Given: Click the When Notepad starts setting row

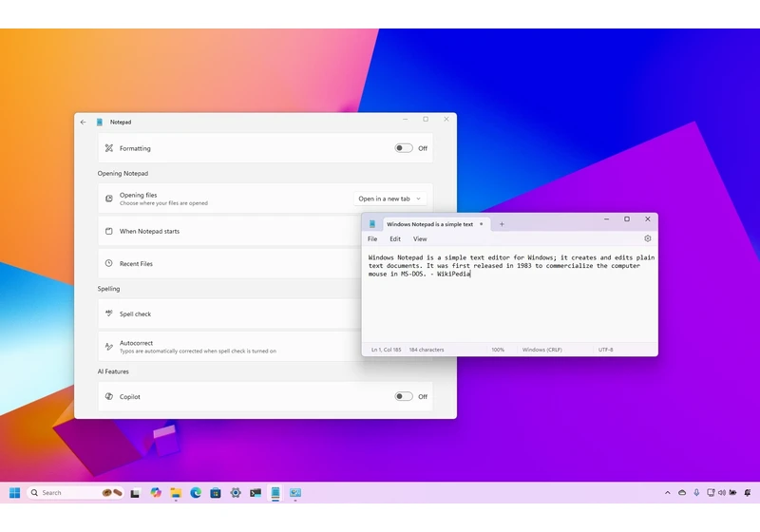Looking at the screenshot, I should pos(230,231).
